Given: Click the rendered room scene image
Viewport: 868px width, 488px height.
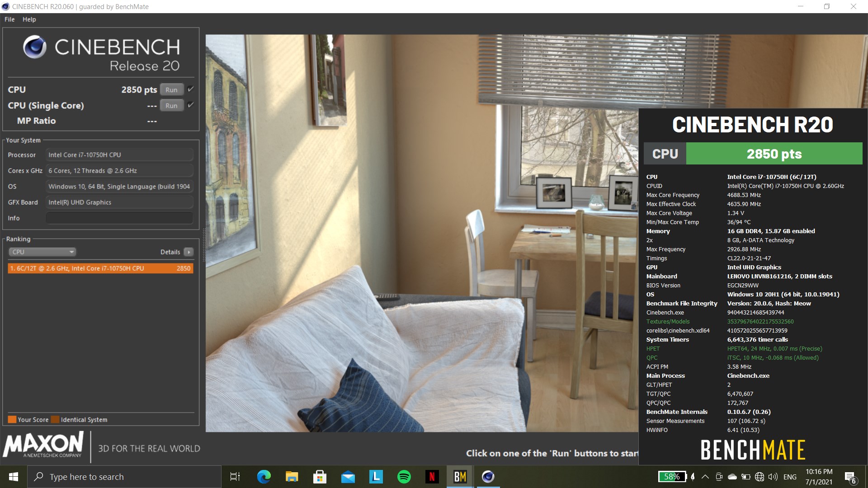Looking at the screenshot, I should (x=422, y=233).
